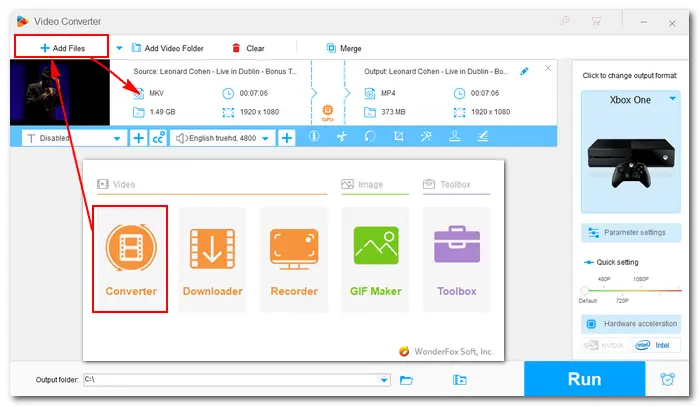Add an audio track with the plus icon
Image resolution: width=700 pixels, height=407 pixels.
tap(287, 138)
